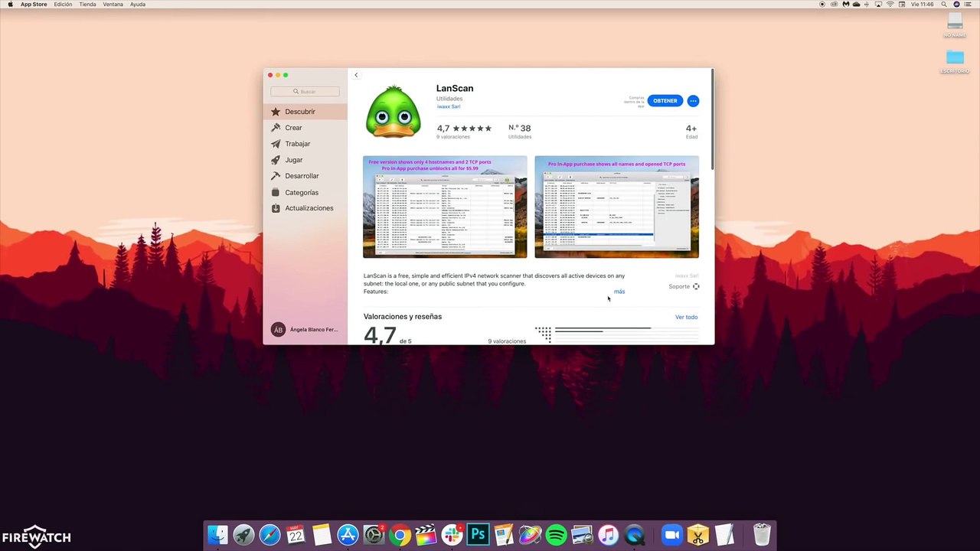The width and height of the screenshot is (980, 551).
Task: Open Notes from the dock
Action: click(322, 535)
